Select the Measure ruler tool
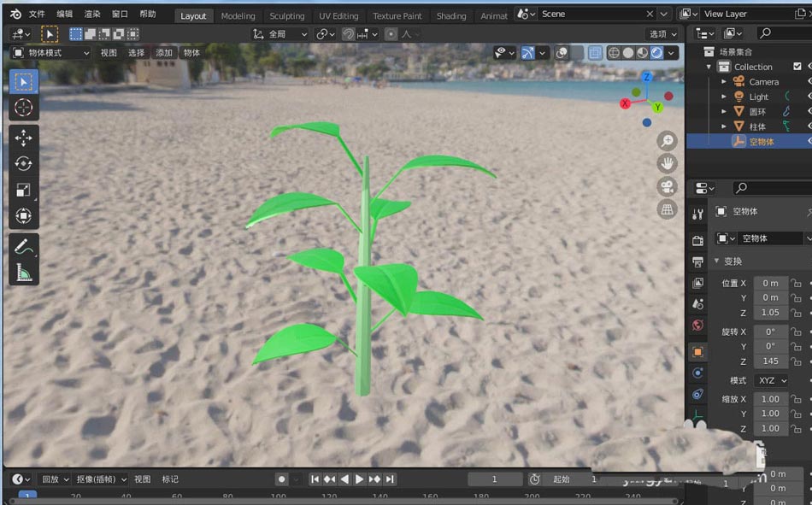Screen dimensions: 812x505 [x=23, y=273]
